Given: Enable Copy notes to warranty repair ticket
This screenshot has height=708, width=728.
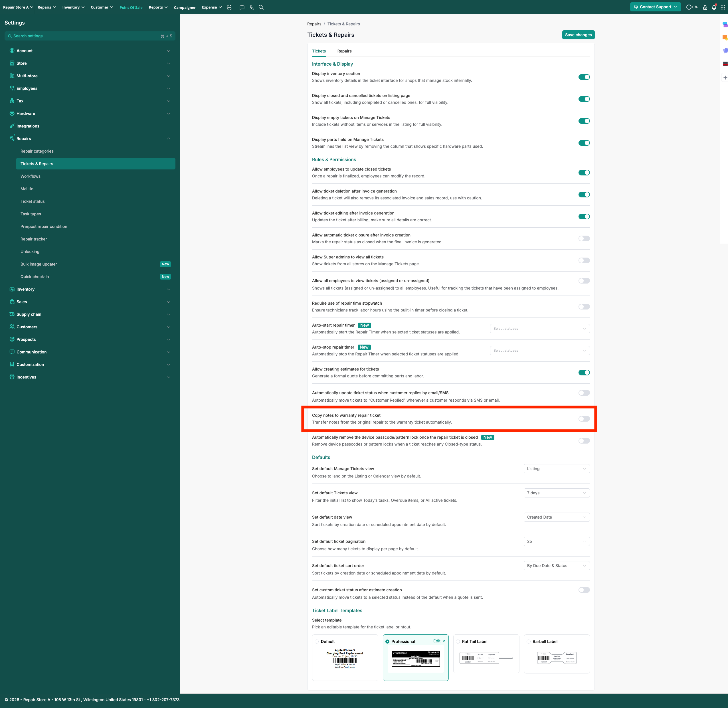Looking at the screenshot, I should pyautogui.click(x=584, y=419).
